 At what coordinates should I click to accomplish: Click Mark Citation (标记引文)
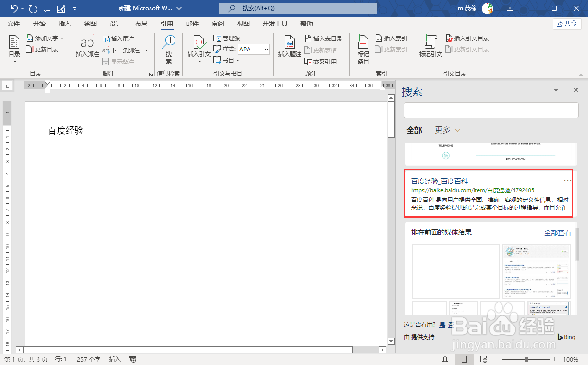tap(431, 46)
